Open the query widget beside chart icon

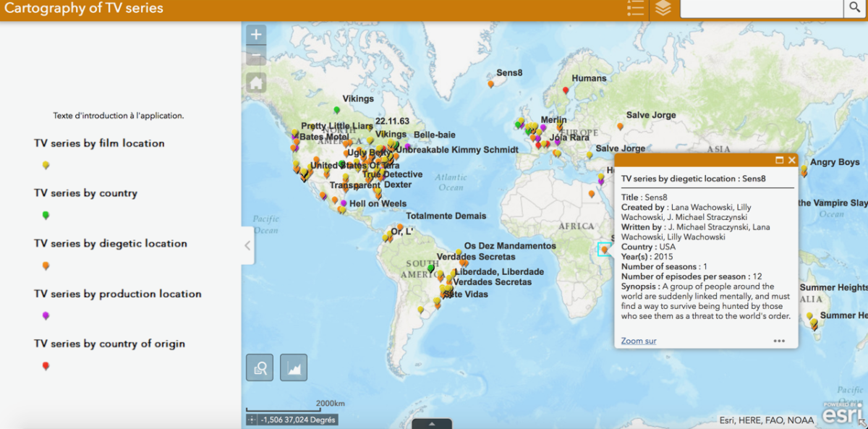[260, 368]
